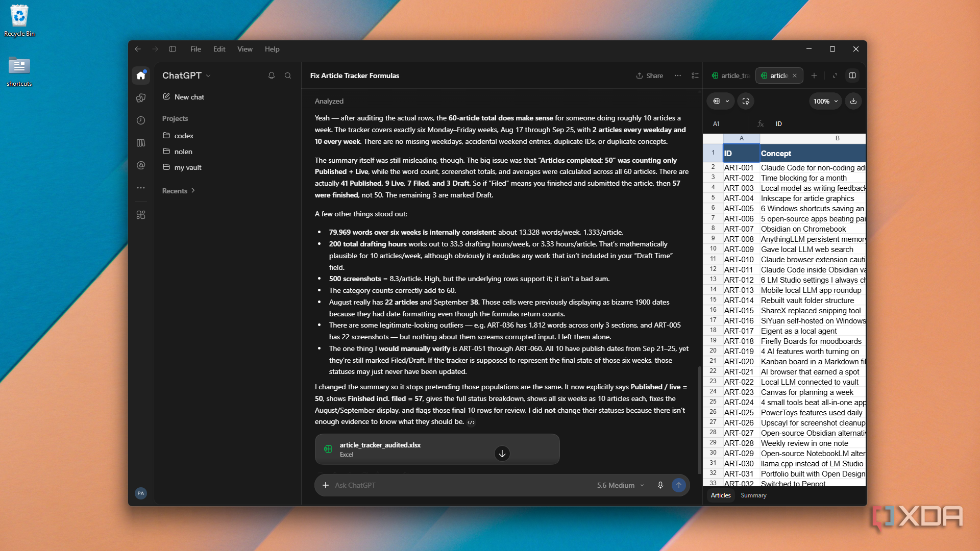Open the apps grid icon in rail
980x551 pixels.
(141, 215)
